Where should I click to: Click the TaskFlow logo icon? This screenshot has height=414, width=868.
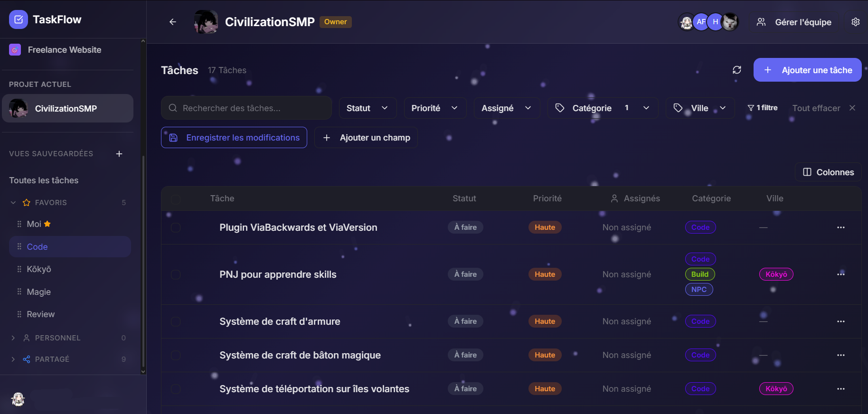tap(18, 19)
